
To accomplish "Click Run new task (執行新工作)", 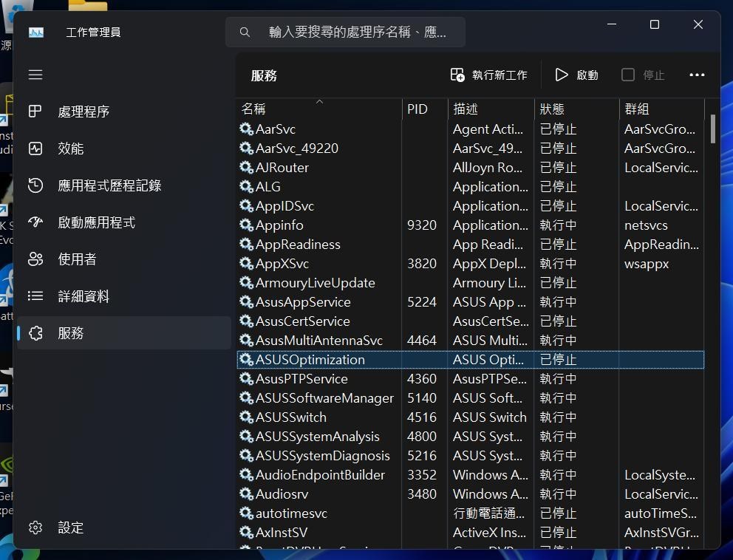I will pos(488,75).
